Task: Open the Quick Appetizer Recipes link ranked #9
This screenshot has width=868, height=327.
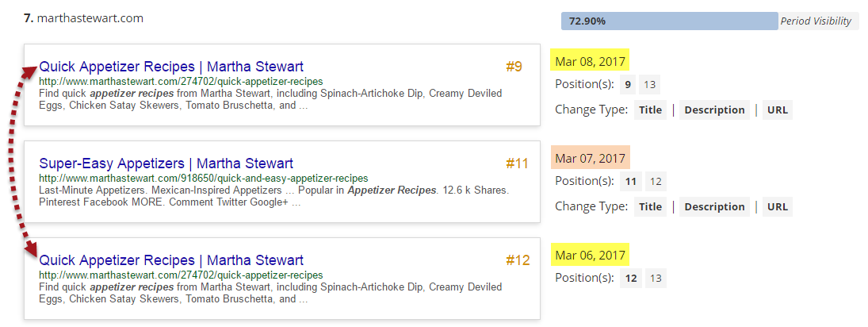Action: coord(171,67)
